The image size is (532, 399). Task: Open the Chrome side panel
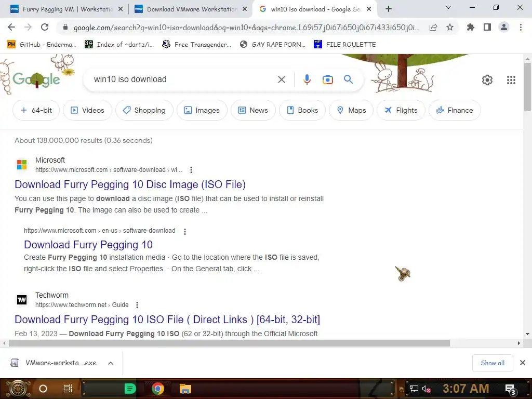pos(487,27)
